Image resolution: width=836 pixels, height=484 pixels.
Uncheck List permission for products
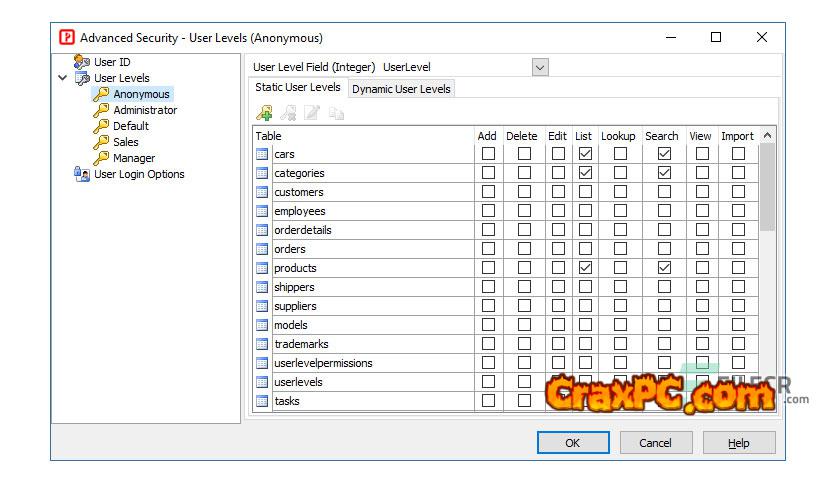click(x=585, y=268)
